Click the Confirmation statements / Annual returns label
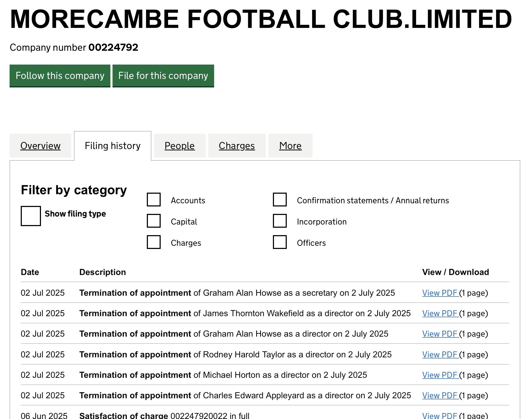The width and height of the screenshot is (532, 419). click(x=373, y=200)
